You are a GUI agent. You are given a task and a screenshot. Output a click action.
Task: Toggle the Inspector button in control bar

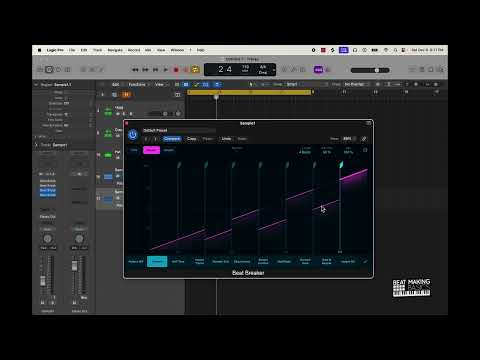pyautogui.click(x=49, y=70)
